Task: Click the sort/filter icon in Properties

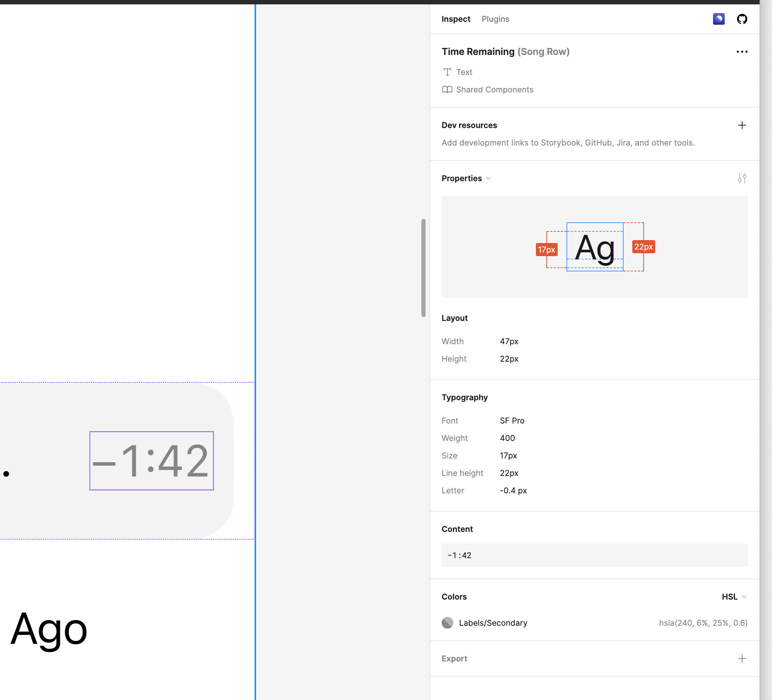Action: pyautogui.click(x=742, y=178)
